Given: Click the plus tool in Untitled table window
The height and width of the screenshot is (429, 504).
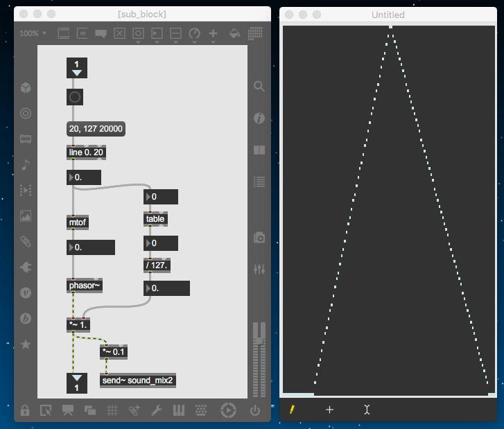Looking at the screenshot, I should tap(329, 410).
